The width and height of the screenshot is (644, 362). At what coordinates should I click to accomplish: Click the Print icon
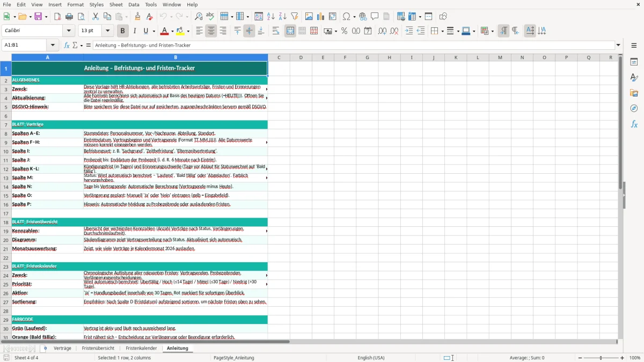tap(69, 17)
